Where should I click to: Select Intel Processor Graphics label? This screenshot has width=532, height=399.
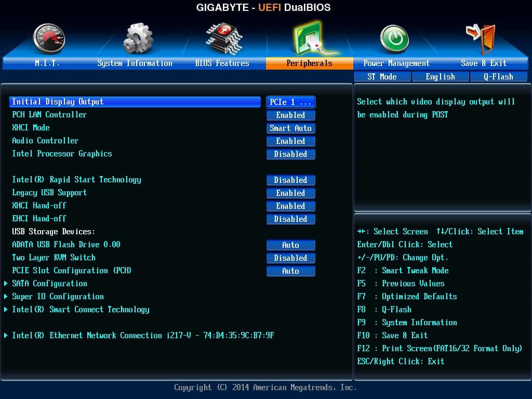click(62, 154)
